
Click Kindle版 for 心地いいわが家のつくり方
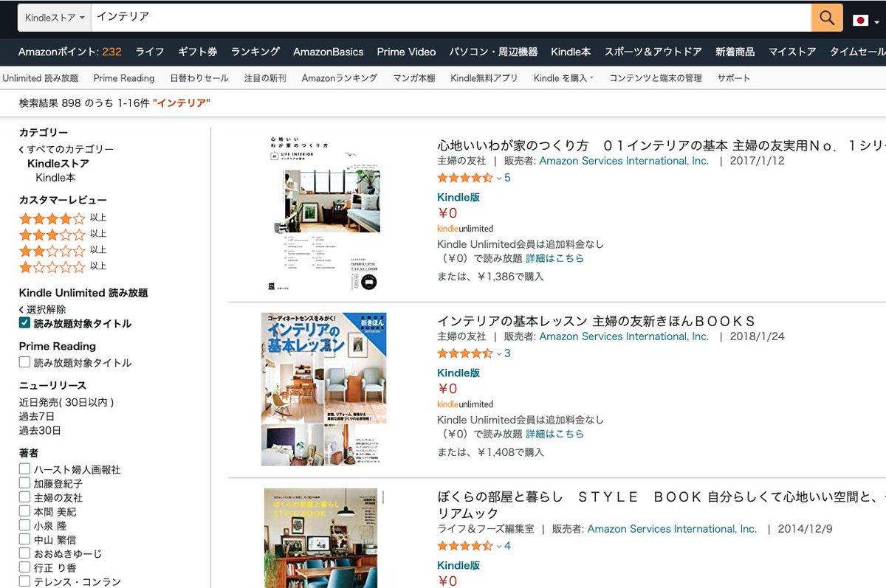[459, 197]
